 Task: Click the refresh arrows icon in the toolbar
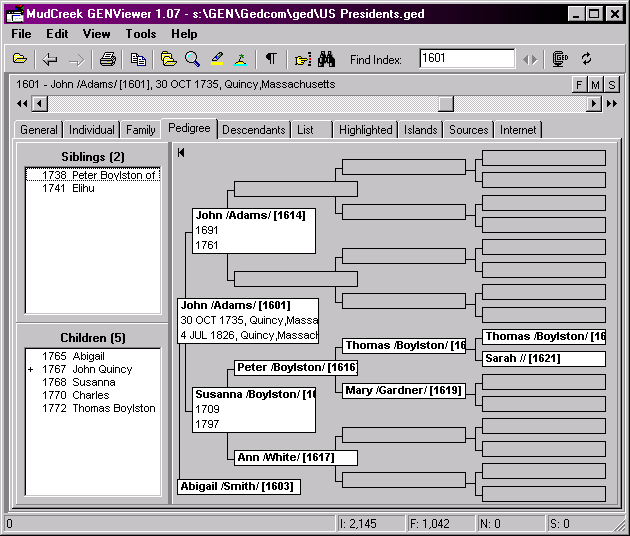[586, 59]
